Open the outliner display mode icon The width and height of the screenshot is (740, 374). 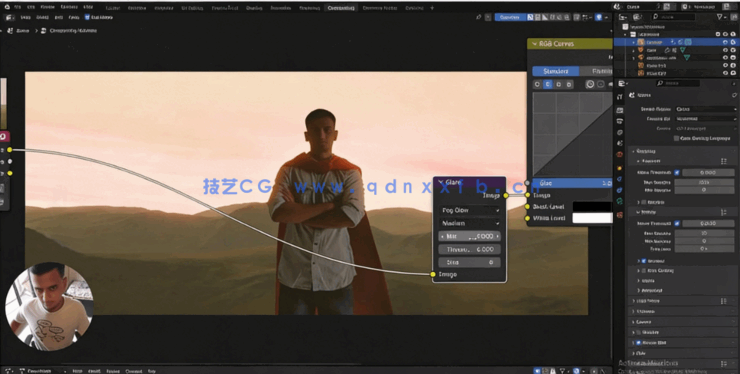(637, 17)
